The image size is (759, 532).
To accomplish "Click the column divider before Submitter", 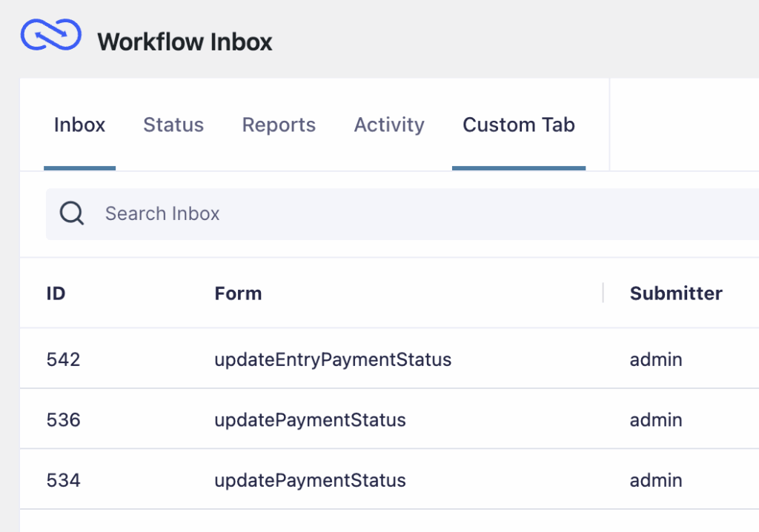I will point(603,293).
